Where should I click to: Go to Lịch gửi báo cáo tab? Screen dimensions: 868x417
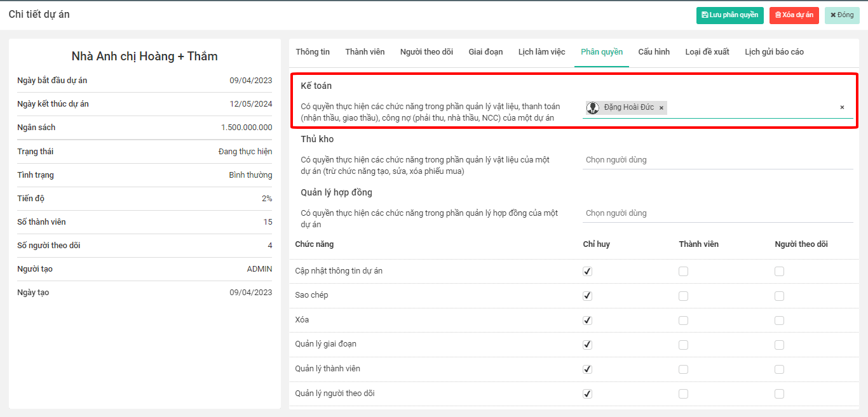(774, 52)
